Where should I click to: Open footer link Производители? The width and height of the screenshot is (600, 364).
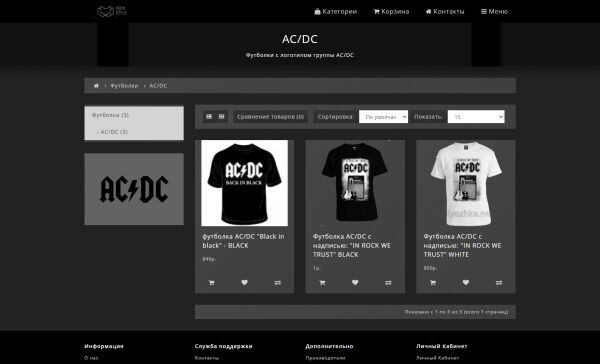click(325, 358)
